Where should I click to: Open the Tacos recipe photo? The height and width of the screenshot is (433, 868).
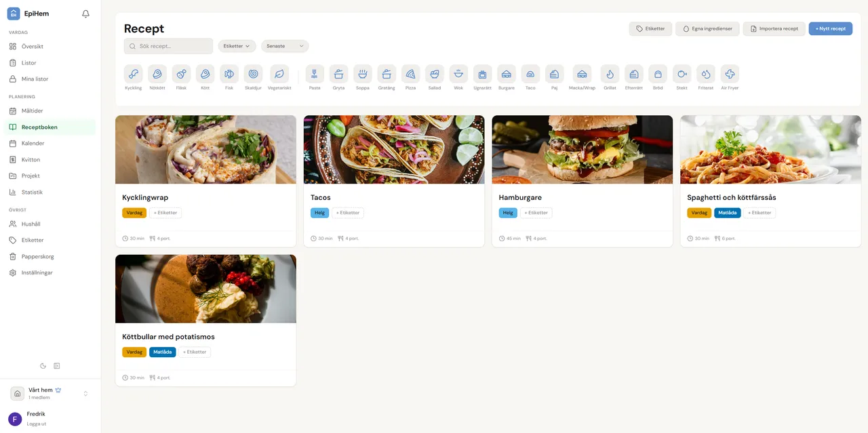click(394, 150)
